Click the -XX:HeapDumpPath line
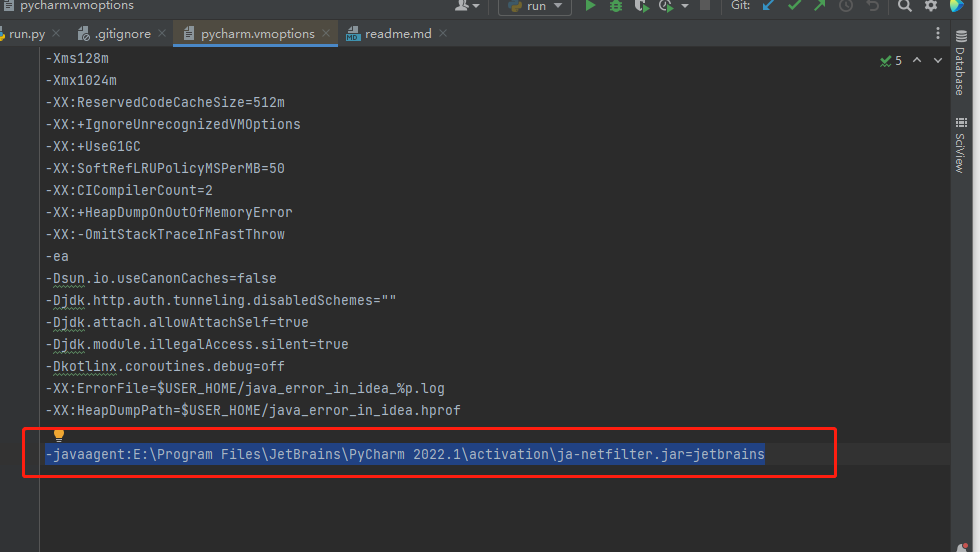This screenshot has height=552, width=980. pos(253,410)
